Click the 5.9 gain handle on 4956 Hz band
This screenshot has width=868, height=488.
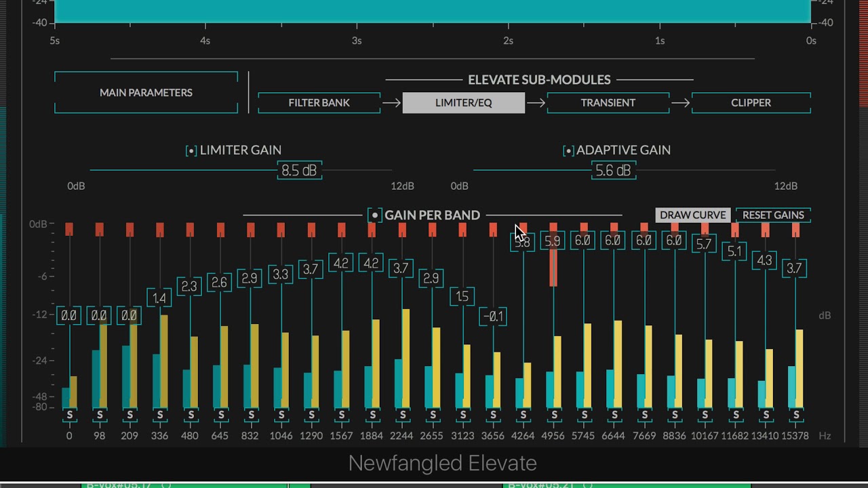tap(553, 241)
